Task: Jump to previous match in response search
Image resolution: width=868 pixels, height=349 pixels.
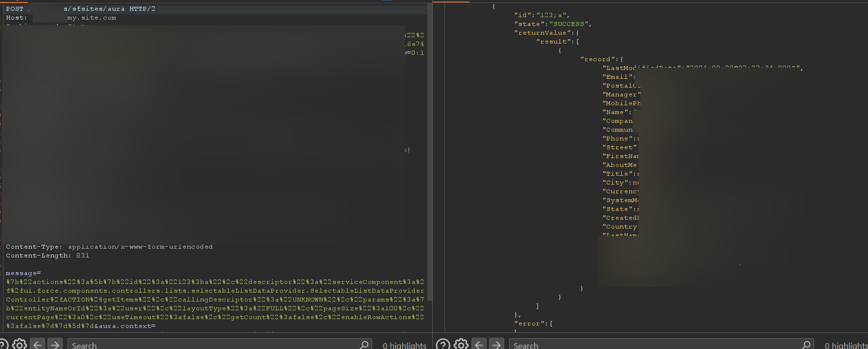Action: tap(479, 345)
